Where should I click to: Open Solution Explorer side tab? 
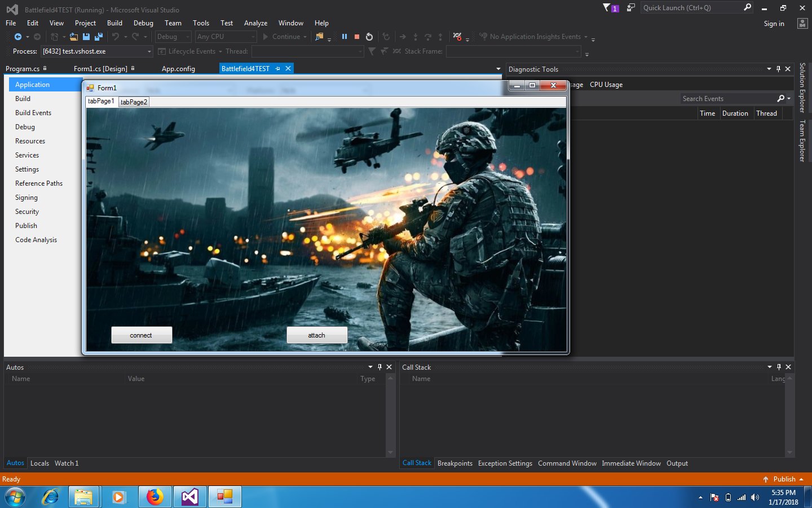(802, 87)
